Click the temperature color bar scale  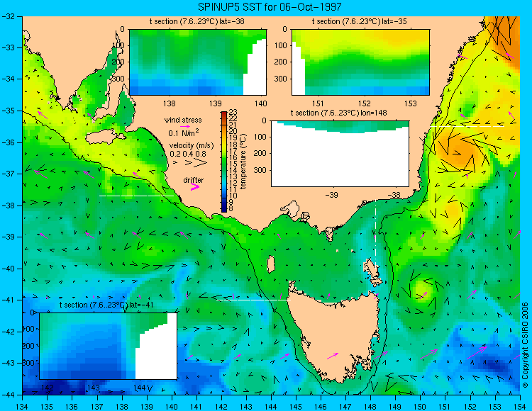click(224, 162)
